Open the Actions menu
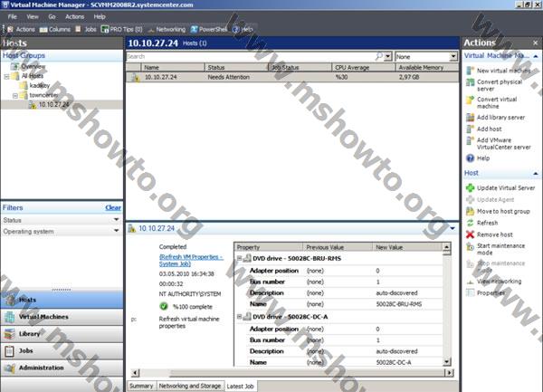The image size is (543, 392). (75, 16)
